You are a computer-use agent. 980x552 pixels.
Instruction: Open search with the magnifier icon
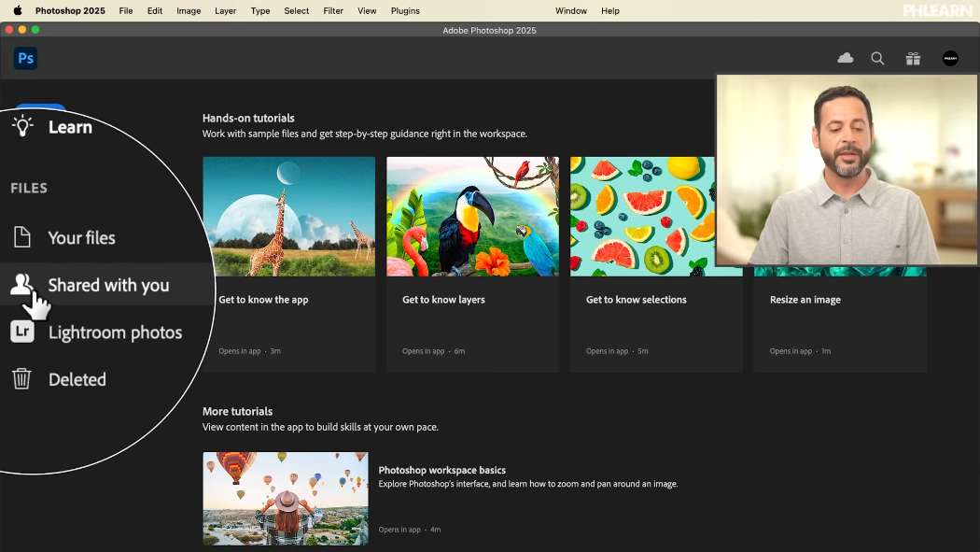click(x=877, y=58)
